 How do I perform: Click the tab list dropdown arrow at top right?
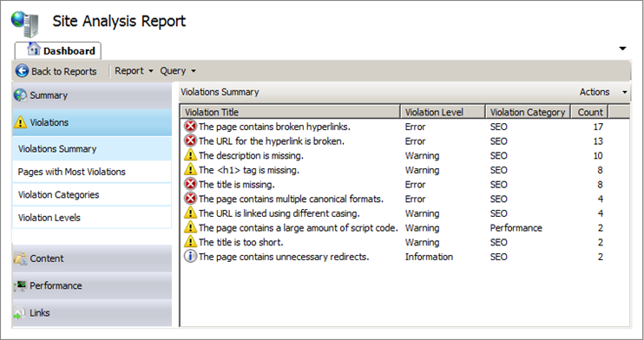click(622, 49)
